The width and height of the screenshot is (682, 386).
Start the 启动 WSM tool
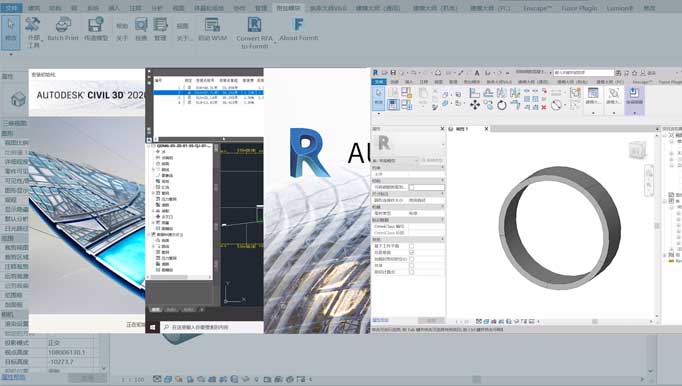(213, 29)
